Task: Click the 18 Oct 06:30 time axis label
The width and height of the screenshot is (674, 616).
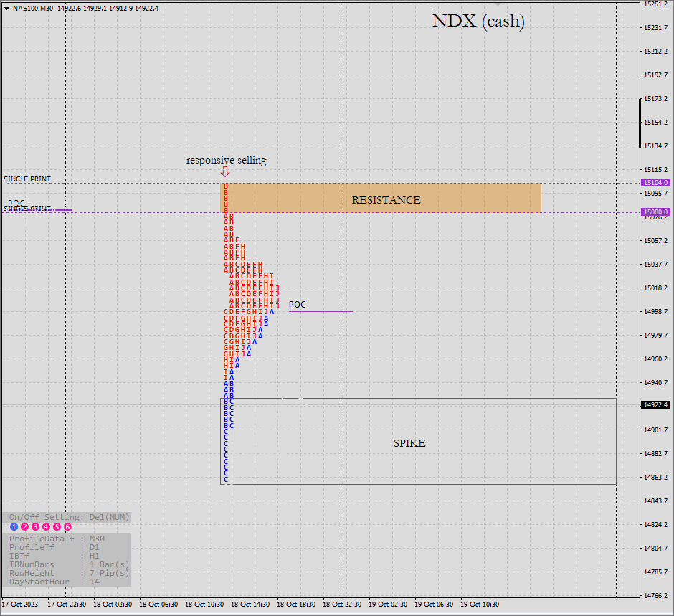Action: click(158, 605)
